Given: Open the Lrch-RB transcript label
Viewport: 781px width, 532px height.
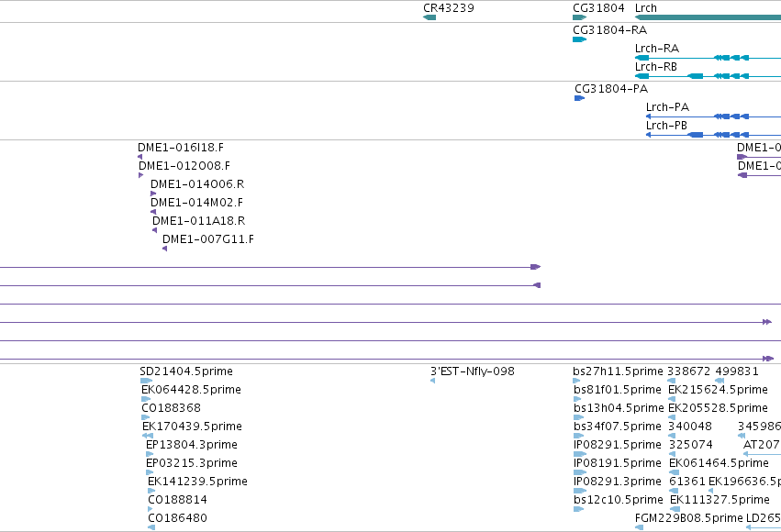Looking at the screenshot, I should click(656, 67).
